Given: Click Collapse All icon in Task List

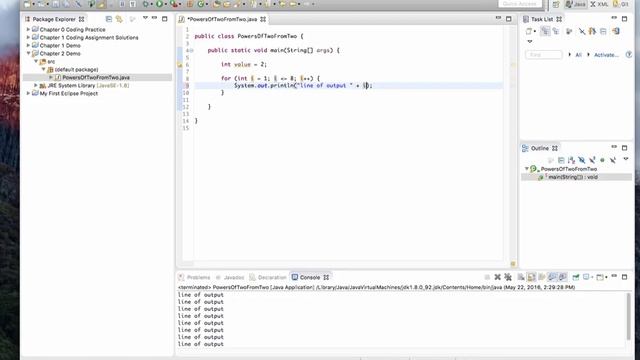Looking at the screenshot, I should coord(603,31).
